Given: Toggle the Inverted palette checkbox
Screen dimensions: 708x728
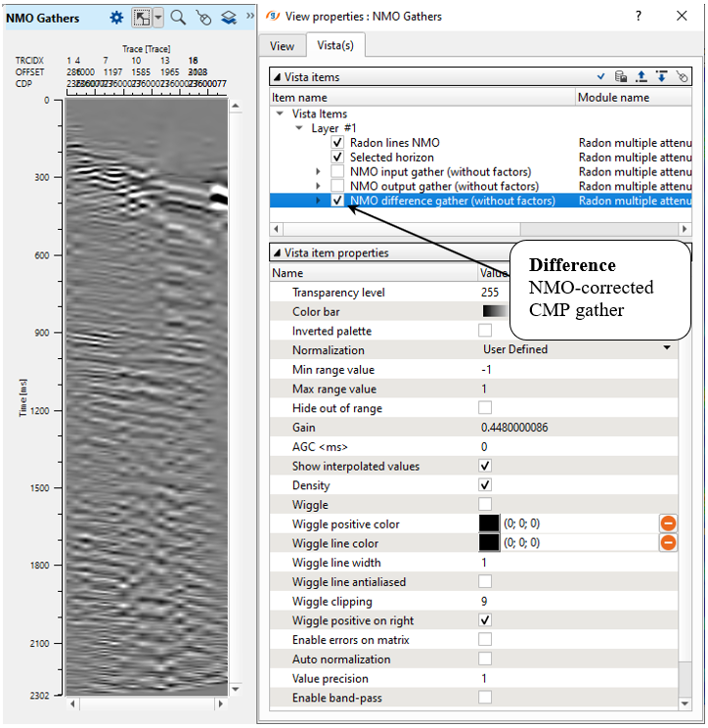Looking at the screenshot, I should tap(485, 331).
